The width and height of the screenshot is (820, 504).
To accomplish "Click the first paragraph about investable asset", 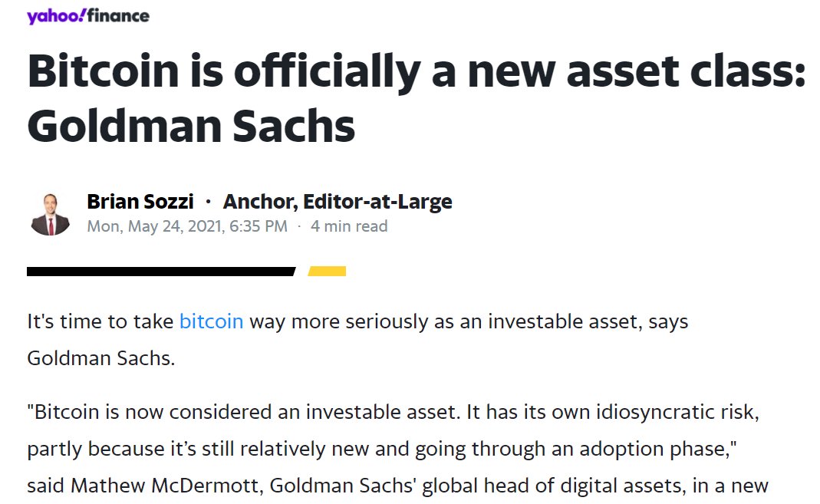I will (357, 339).
